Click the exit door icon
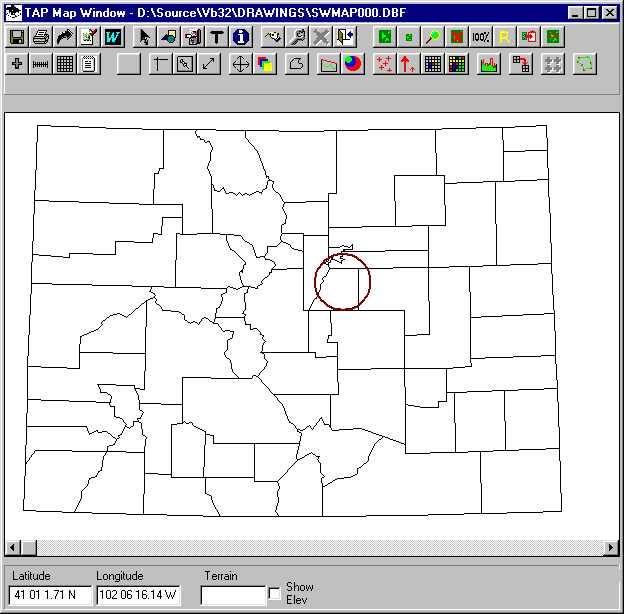 pyautogui.click(x=345, y=37)
